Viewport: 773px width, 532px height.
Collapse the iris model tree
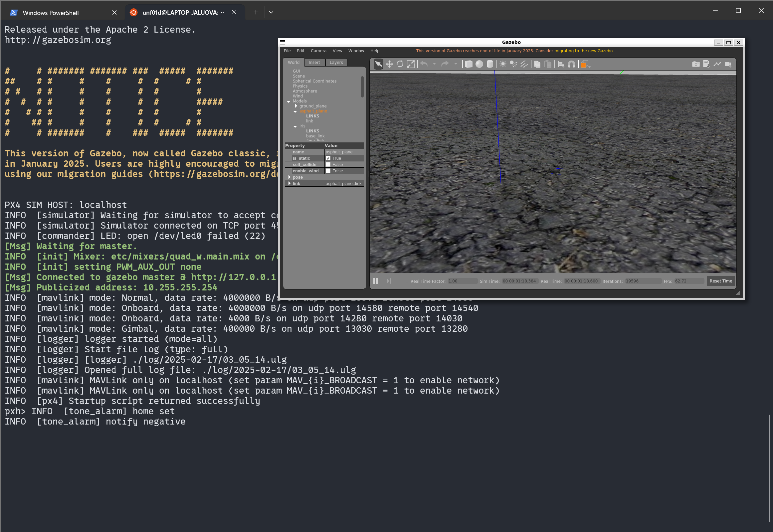pos(295,126)
